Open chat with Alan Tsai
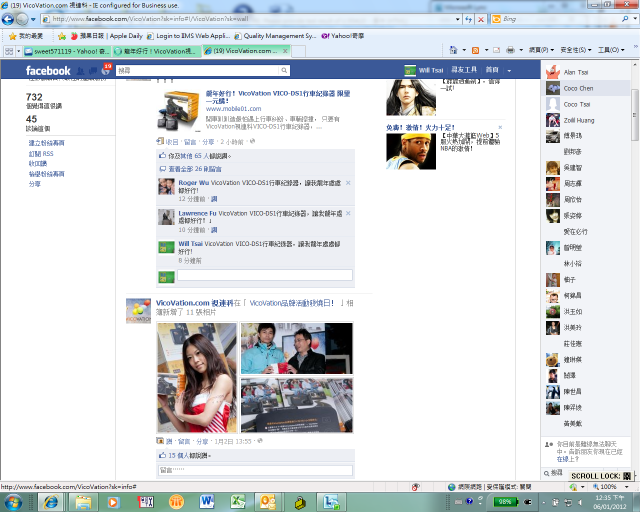Screen dimensions: 640x512 (x=585, y=72)
